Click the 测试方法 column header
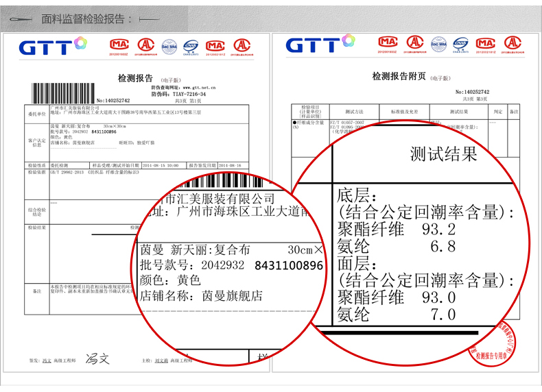 [x=354, y=112]
